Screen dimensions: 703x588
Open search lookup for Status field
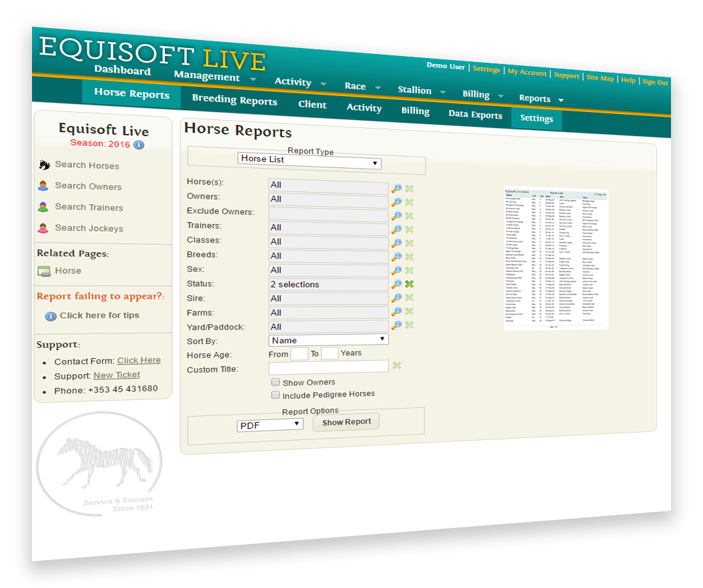(x=396, y=284)
